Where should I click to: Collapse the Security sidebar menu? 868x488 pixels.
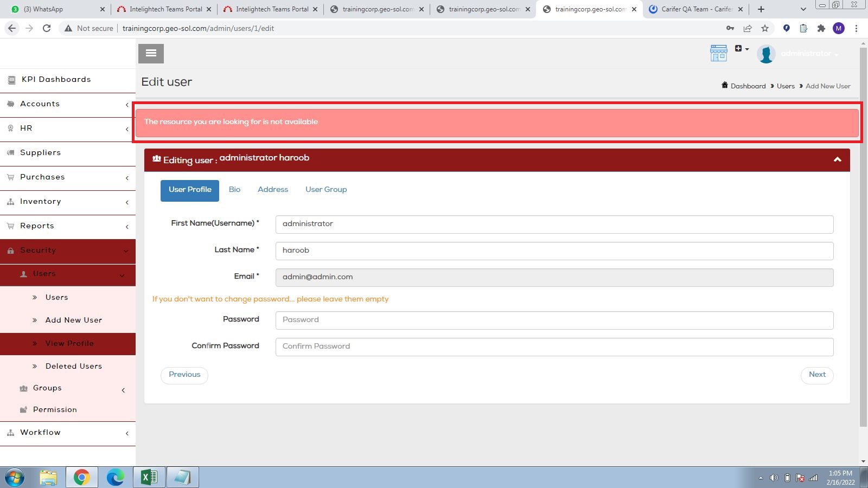click(x=68, y=251)
